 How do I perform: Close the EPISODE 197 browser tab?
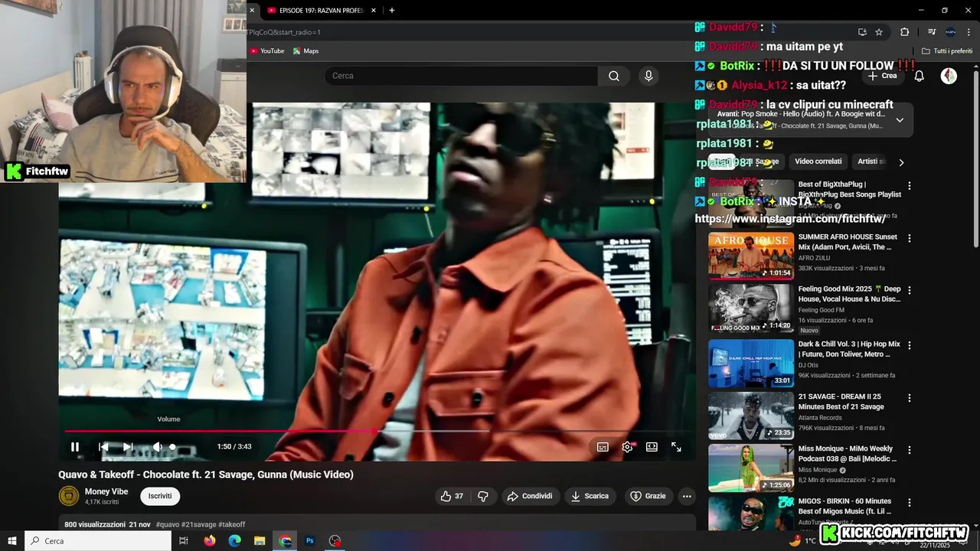pyautogui.click(x=374, y=10)
